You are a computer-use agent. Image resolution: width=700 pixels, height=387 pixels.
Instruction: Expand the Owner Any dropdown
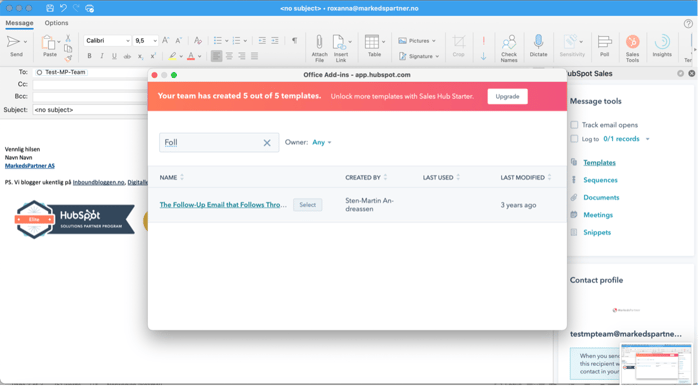[x=321, y=142]
